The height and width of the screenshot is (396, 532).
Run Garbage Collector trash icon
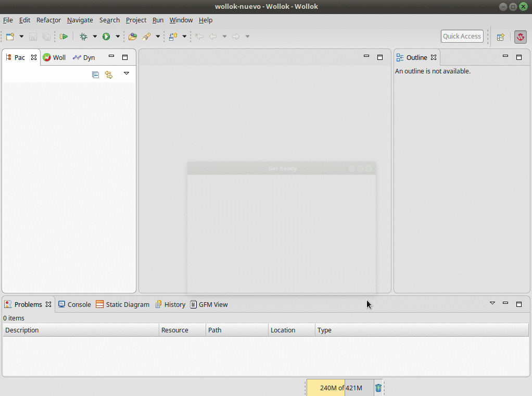click(x=378, y=388)
